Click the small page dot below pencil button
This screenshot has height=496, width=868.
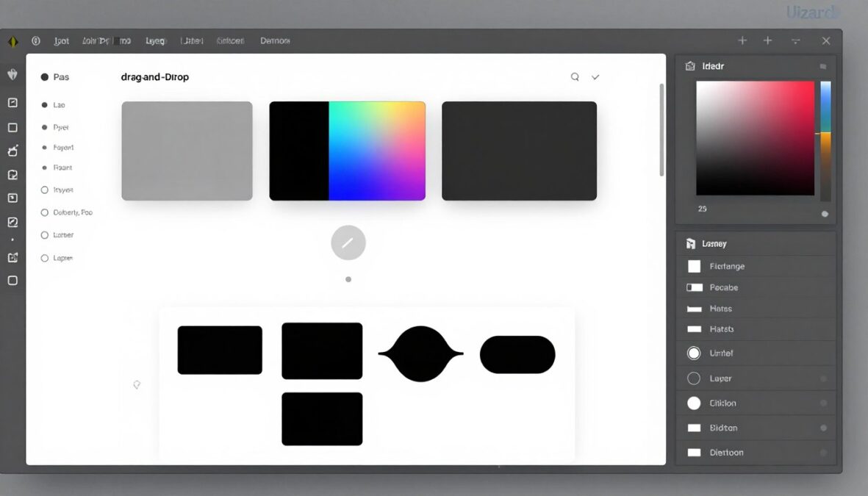(x=348, y=279)
